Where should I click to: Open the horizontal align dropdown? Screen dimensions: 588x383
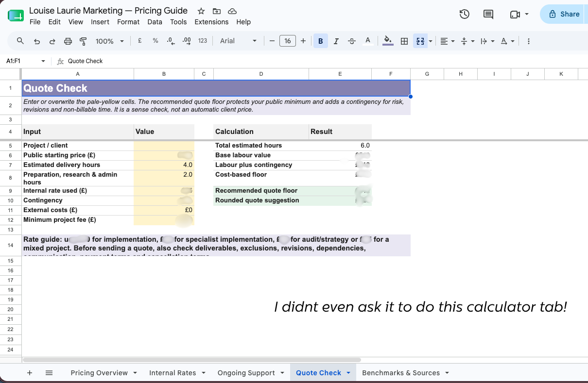point(447,41)
